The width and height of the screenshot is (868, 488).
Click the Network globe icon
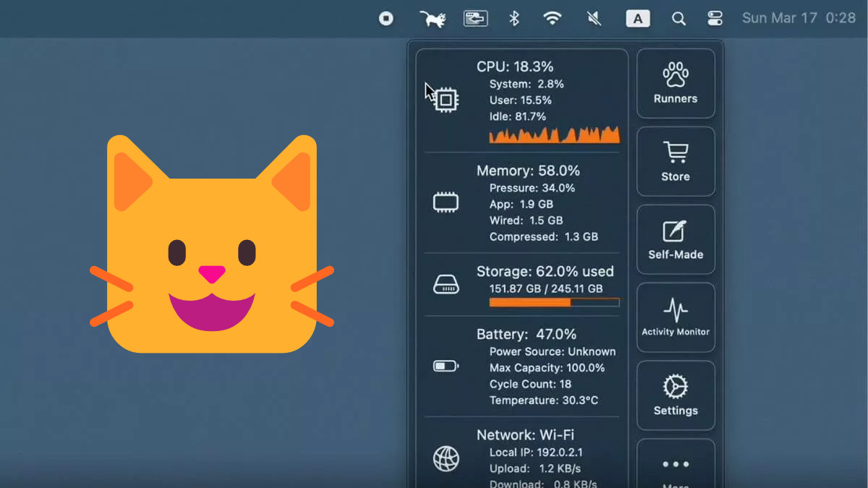coord(446,458)
